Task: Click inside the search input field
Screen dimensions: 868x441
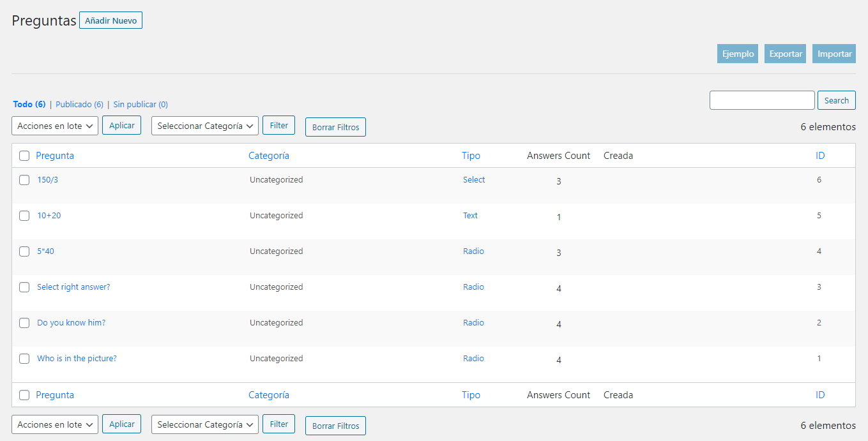Action: [761, 100]
